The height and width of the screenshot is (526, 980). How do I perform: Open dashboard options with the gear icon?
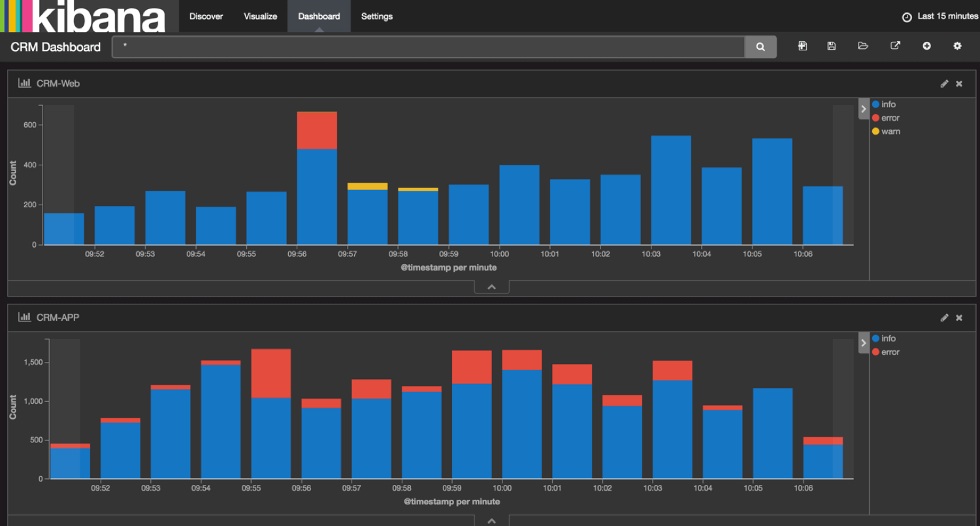(957, 46)
